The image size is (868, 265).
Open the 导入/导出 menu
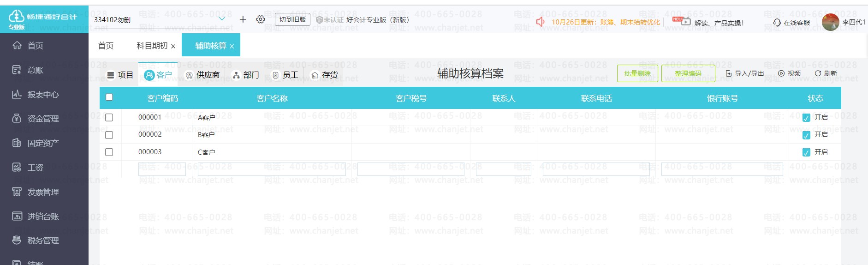coord(745,73)
